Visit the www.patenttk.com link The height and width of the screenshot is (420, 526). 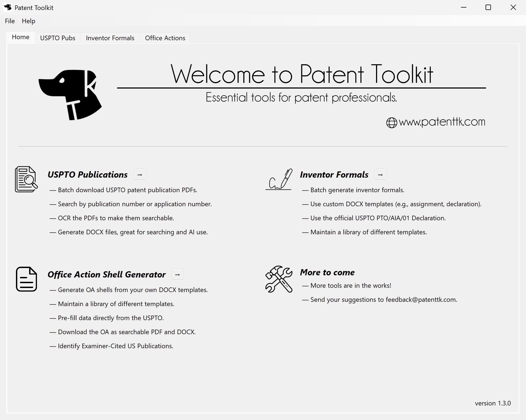442,122
